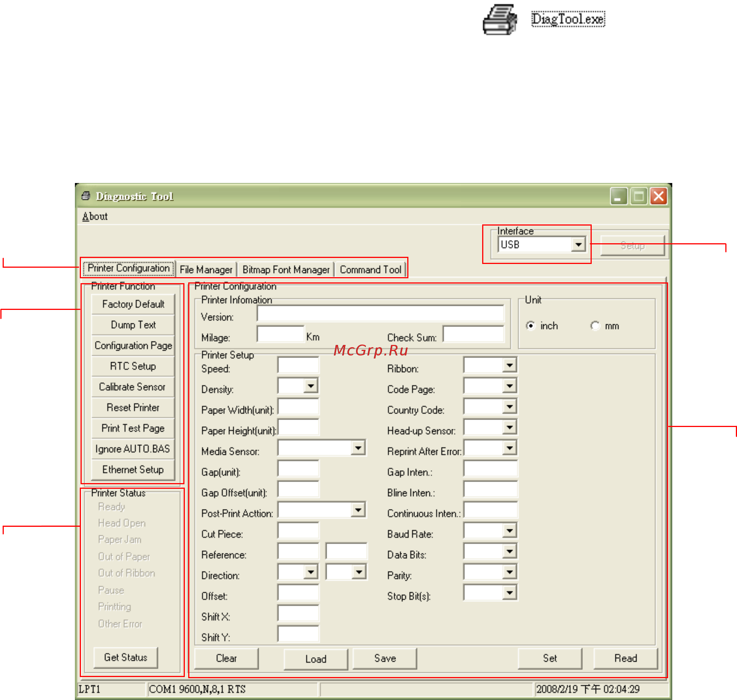This screenshot has width=737, height=700.
Task: Select the inch unit radio button
Action: [530, 325]
